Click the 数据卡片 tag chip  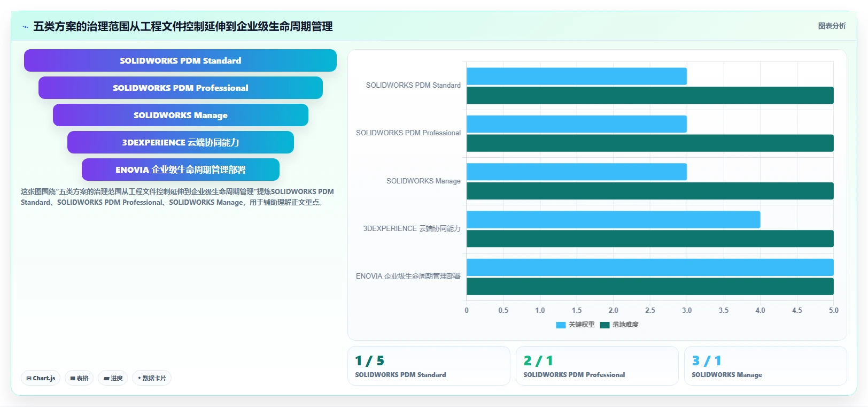pos(152,378)
